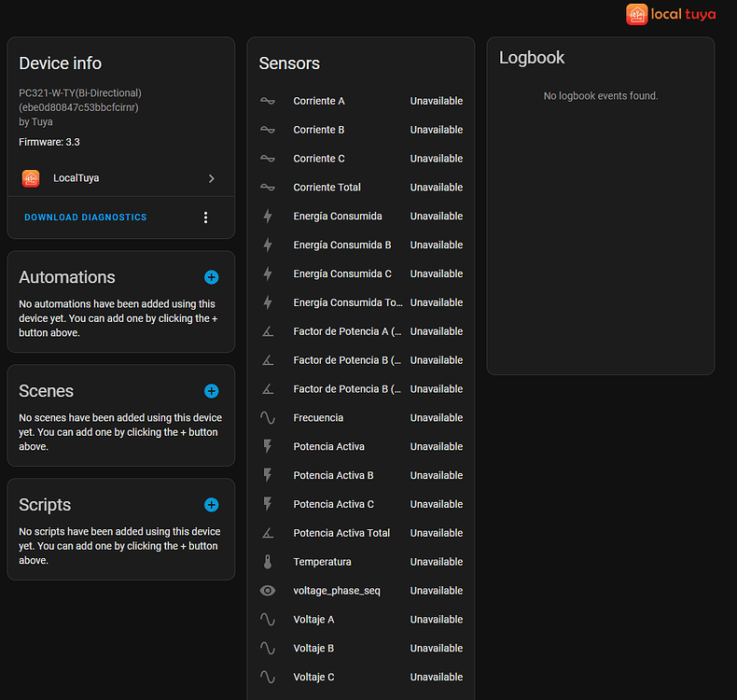Image resolution: width=737 pixels, height=700 pixels.
Task: Download diagnostics for this device
Action: [86, 217]
